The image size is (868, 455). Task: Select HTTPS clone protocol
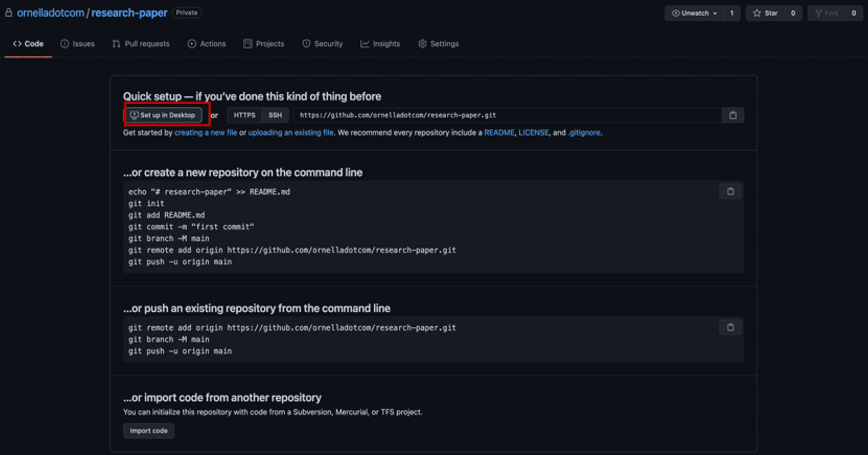[245, 115]
